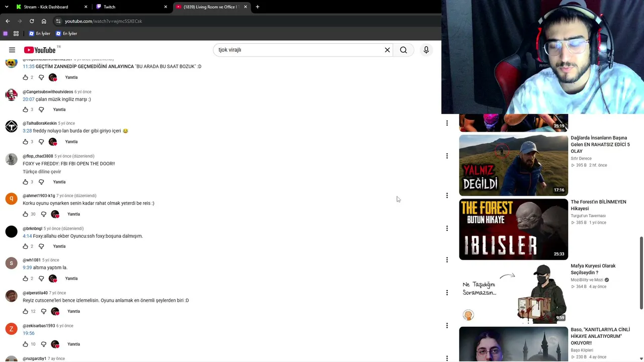This screenshot has width=644, height=362.
Task: Dislike @zekisarbas1593's comment
Action: click(44, 344)
